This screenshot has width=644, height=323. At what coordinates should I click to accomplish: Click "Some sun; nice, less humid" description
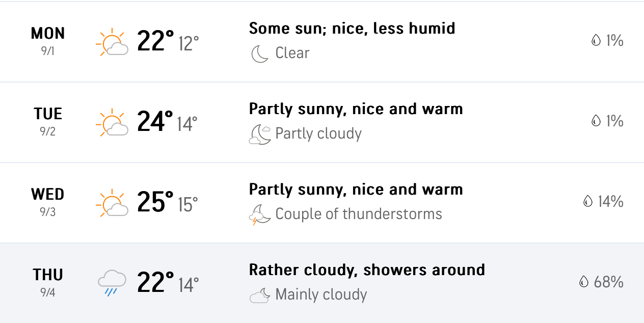352,28
